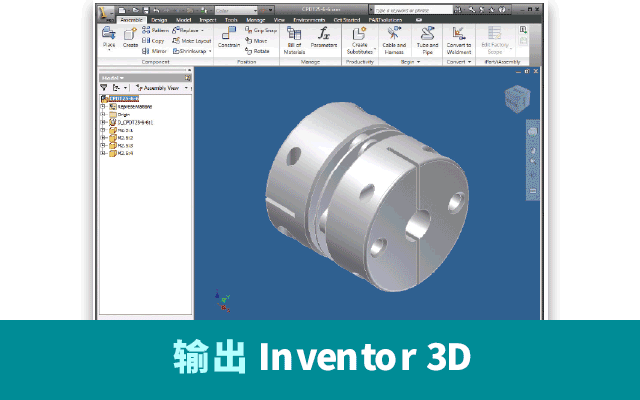Click the Make Layout tool
Screen dimensions: 640x400
pos(192,40)
